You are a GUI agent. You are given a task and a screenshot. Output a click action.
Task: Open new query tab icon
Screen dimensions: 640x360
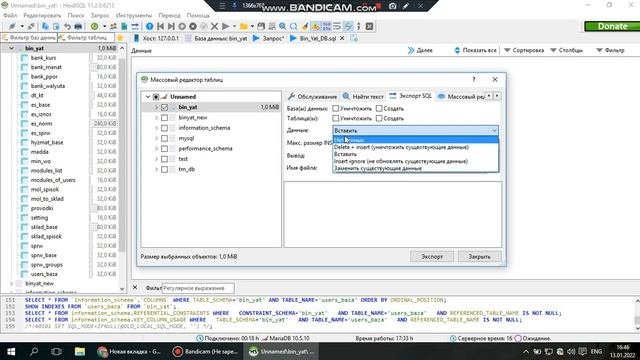tap(354, 38)
